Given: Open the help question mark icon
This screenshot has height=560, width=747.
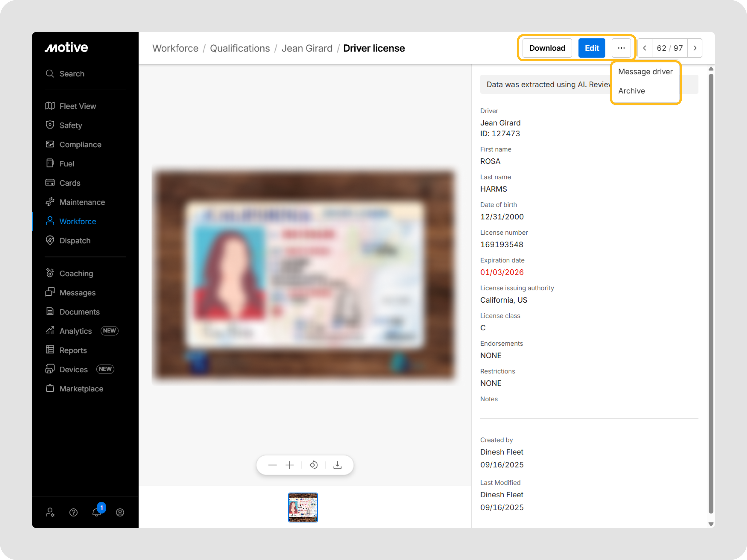Looking at the screenshot, I should click(73, 513).
